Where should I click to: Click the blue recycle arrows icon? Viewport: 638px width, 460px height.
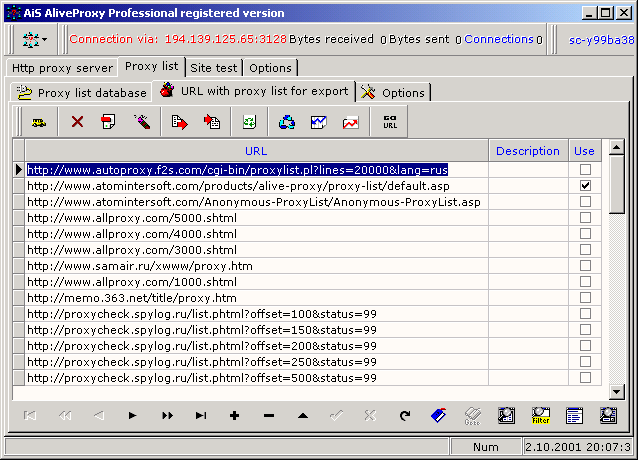[287, 122]
